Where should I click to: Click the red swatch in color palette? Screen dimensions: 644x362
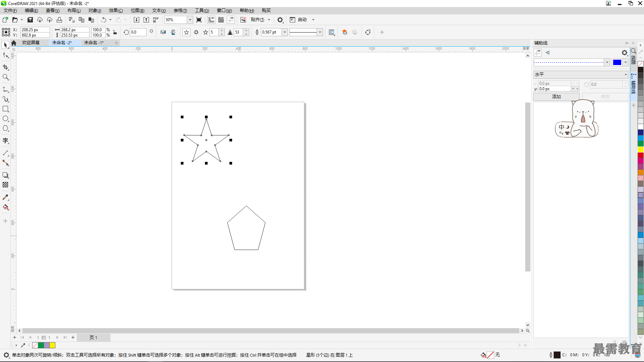(x=641, y=155)
